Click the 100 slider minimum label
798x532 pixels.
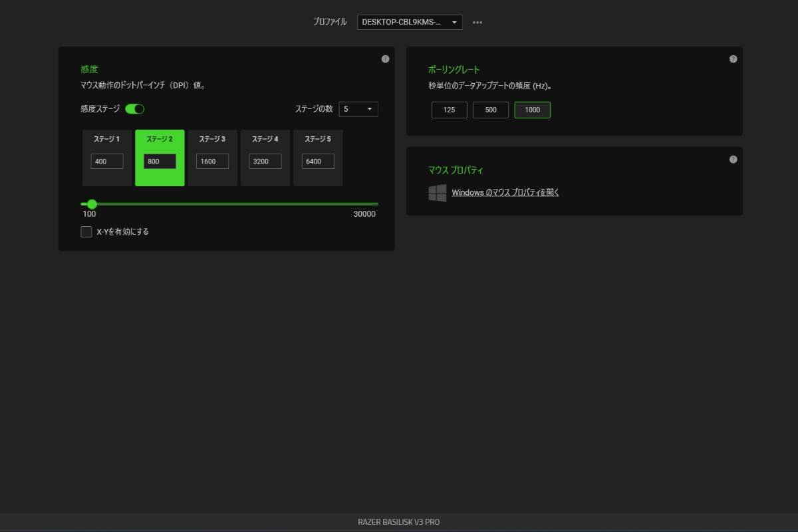pos(89,214)
